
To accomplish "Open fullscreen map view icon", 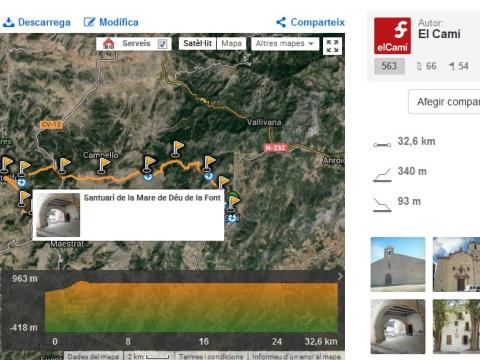I will [332, 46].
